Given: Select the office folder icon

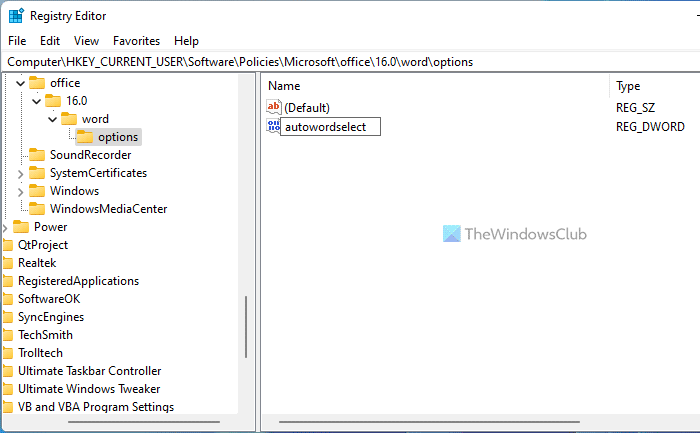Looking at the screenshot, I should tap(37, 83).
